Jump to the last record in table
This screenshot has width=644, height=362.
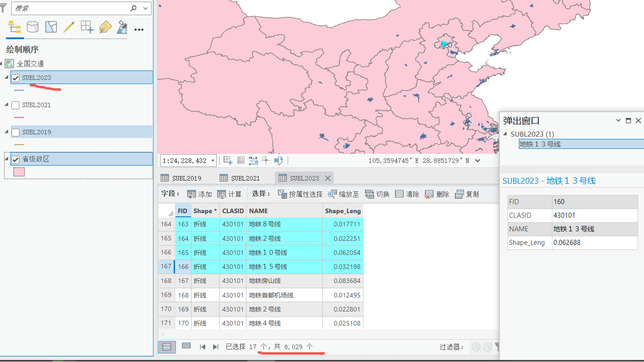(215, 347)
